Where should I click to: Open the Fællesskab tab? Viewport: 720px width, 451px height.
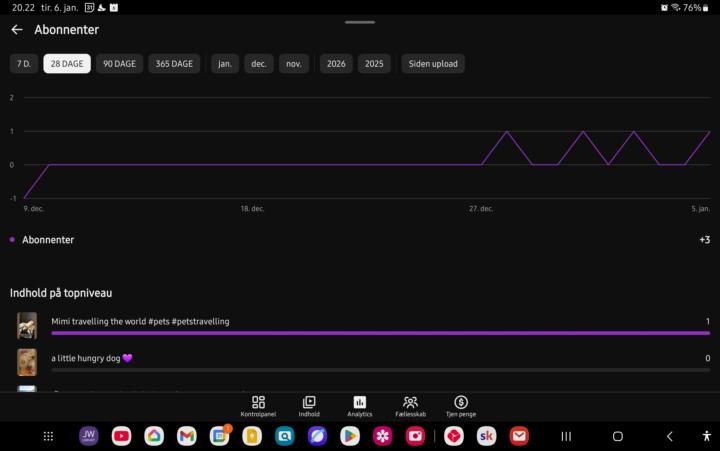410,406
